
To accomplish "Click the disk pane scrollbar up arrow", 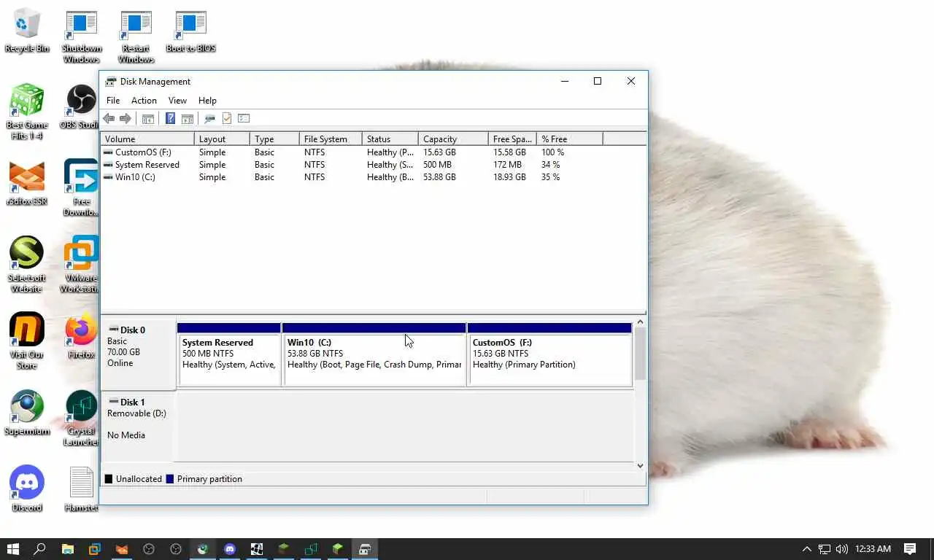I will tap(640, 322).
